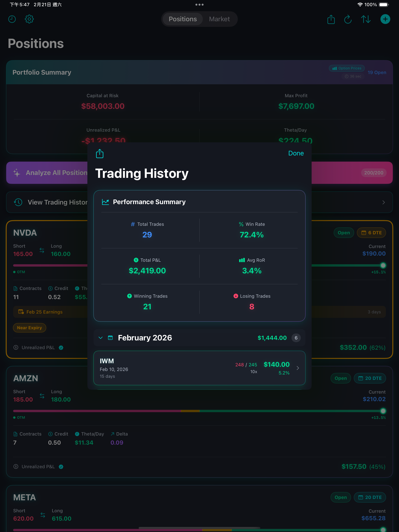The width and height of the screenshot is (399, 532).
Task: Tap the Capital at Risk value $58,003.00
Action: tap(103, 106)
